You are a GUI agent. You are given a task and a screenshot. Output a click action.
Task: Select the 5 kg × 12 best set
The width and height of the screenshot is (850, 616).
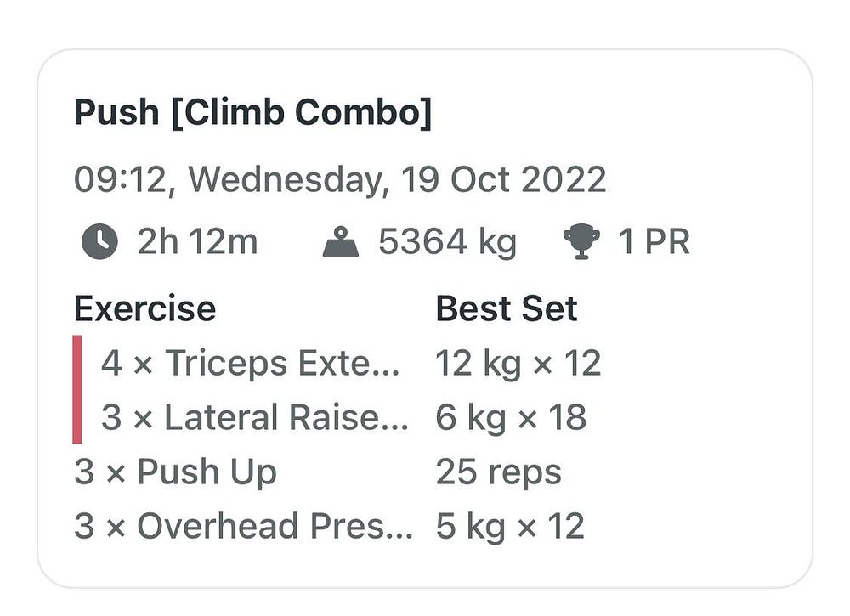[510, 527]
